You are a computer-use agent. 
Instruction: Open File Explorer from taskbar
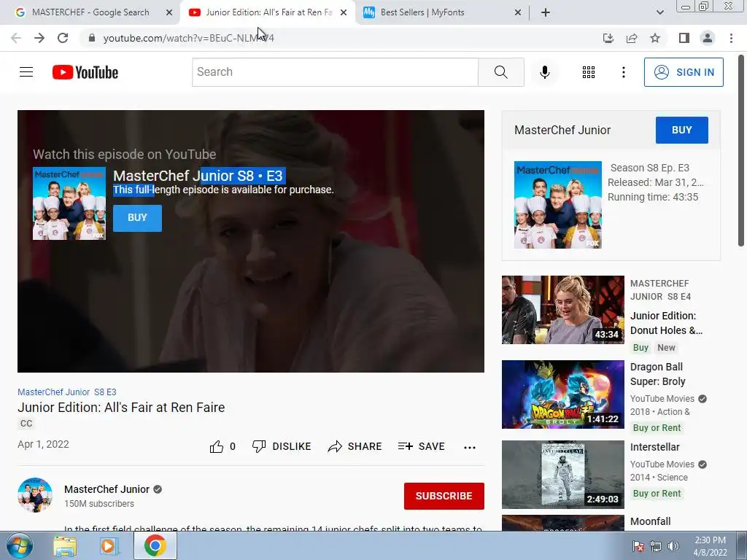coord(65,545)
